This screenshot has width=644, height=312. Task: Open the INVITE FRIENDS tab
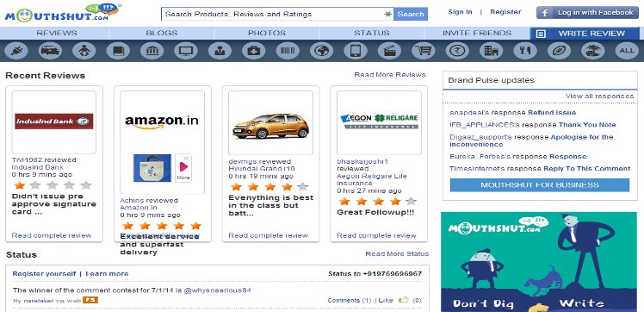[x=477, y=33]
